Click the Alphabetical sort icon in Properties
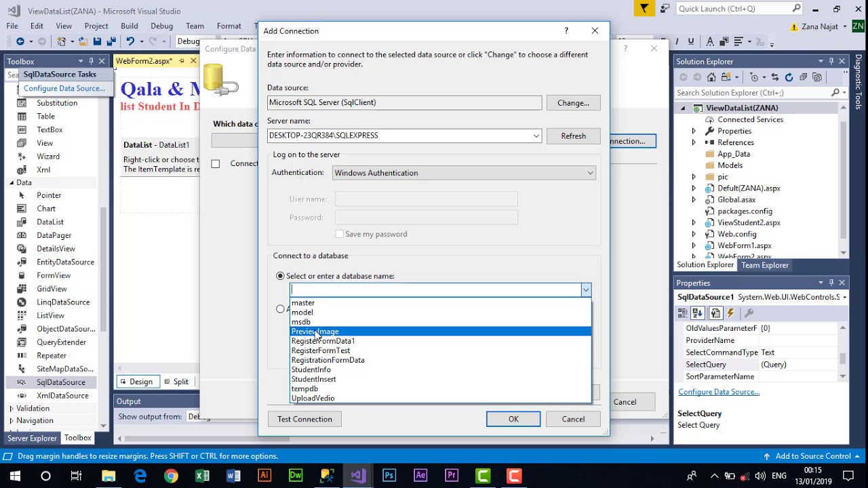The height and width of the screenshot is (488, 868). (x=698, y=313)
